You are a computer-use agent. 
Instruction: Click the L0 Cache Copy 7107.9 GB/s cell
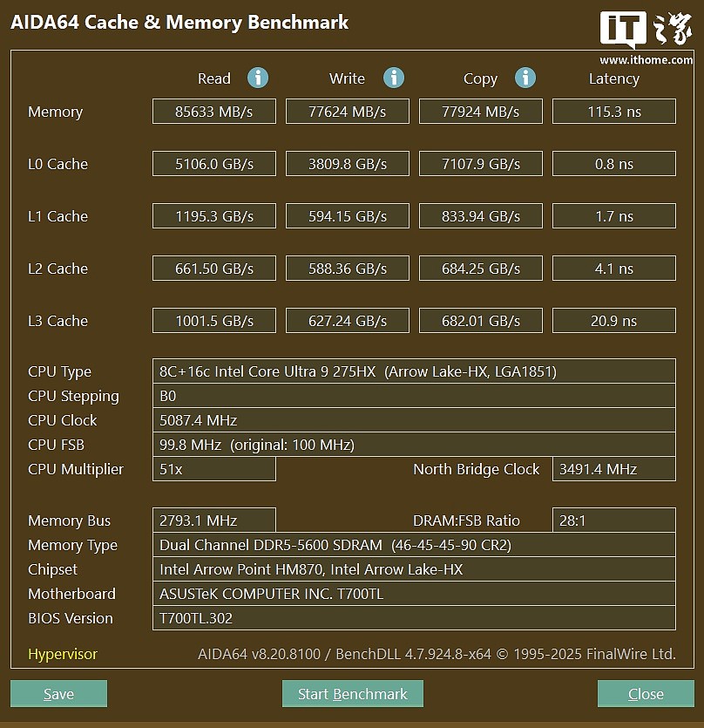pos(481,163)
